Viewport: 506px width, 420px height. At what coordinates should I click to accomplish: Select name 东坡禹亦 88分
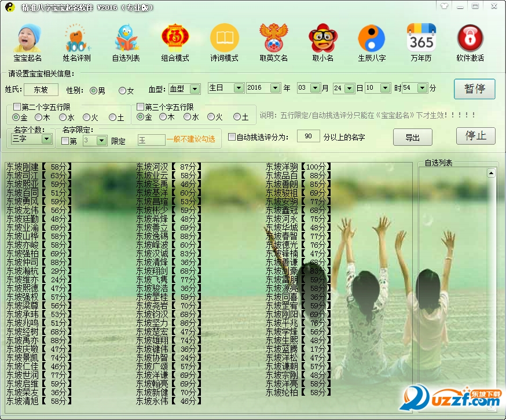(x=39, y=340)
